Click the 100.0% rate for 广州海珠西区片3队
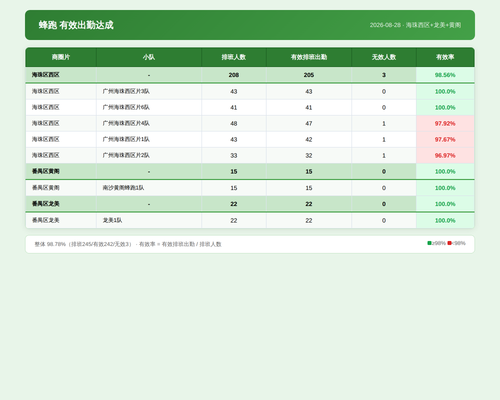The width and height of the screenshot is (500, 400). pyautogui.click(x=445, y=91)
